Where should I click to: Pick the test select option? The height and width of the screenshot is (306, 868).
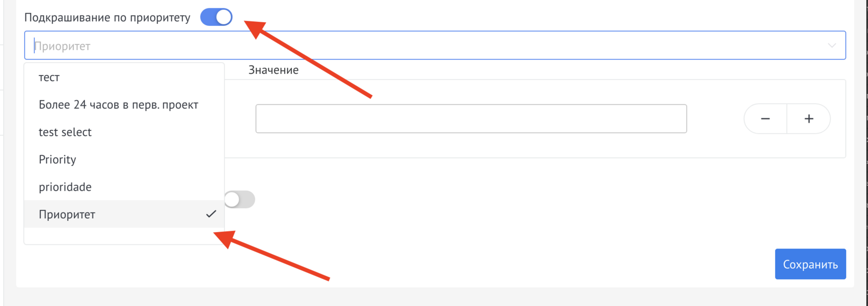[65, 132]
